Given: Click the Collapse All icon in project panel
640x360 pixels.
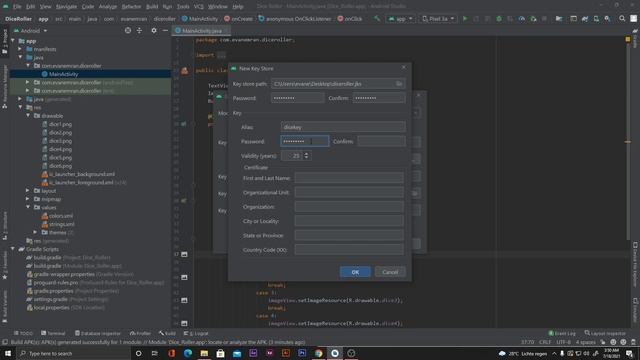Looking at the screenshot, I should coord(139,31).
